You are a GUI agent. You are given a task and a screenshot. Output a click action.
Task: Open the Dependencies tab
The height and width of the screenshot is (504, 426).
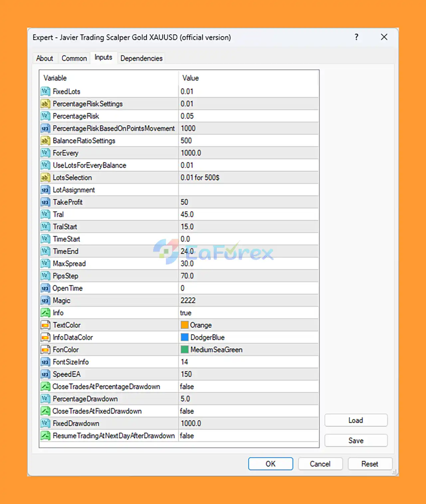141,58
